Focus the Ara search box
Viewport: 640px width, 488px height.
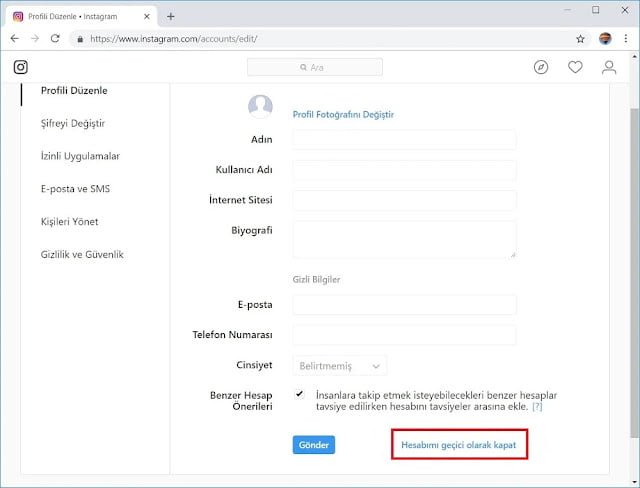(315, 67)
